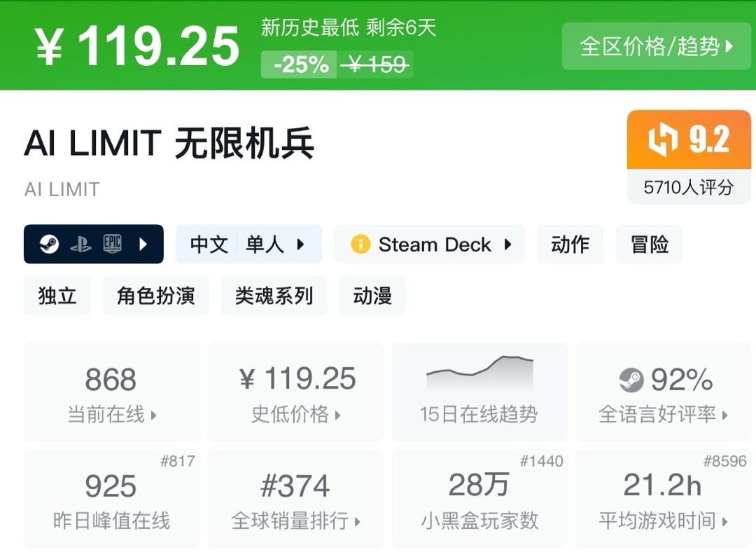
Task: Click the Steam platform icon
Action: pyautogui.click(x=48, y=244)
